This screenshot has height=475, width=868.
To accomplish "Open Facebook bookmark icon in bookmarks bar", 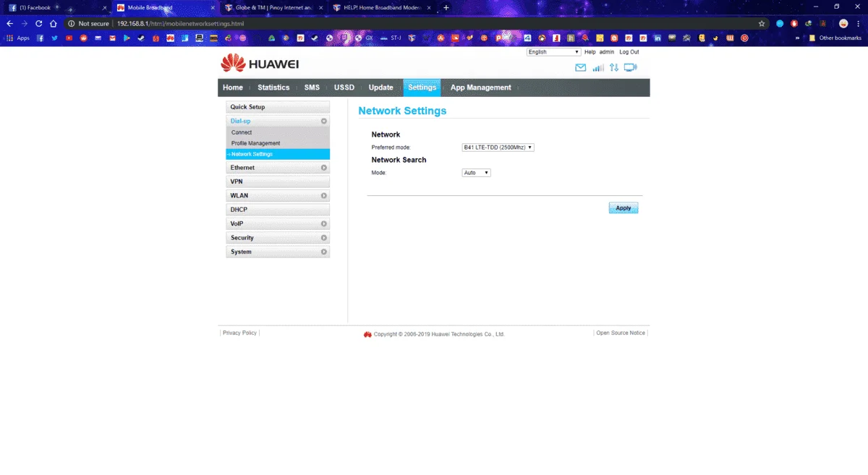I will point(40,38).
